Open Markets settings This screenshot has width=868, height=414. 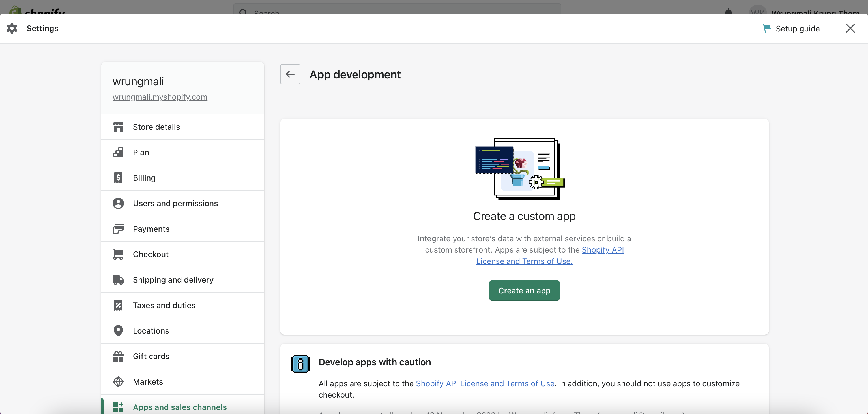(183, 382)
